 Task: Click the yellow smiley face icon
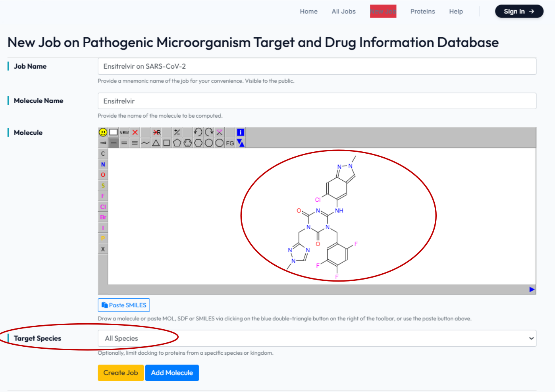pyautogui.click(x=103, y=132)
